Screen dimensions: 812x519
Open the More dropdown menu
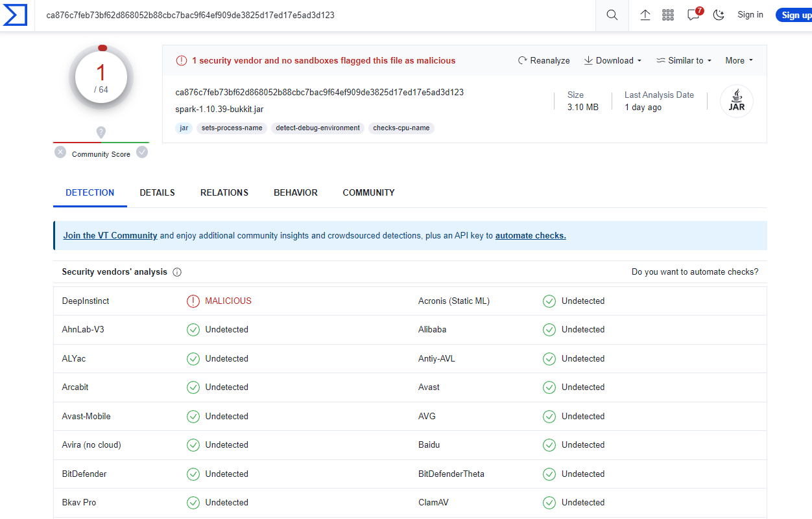739,60
